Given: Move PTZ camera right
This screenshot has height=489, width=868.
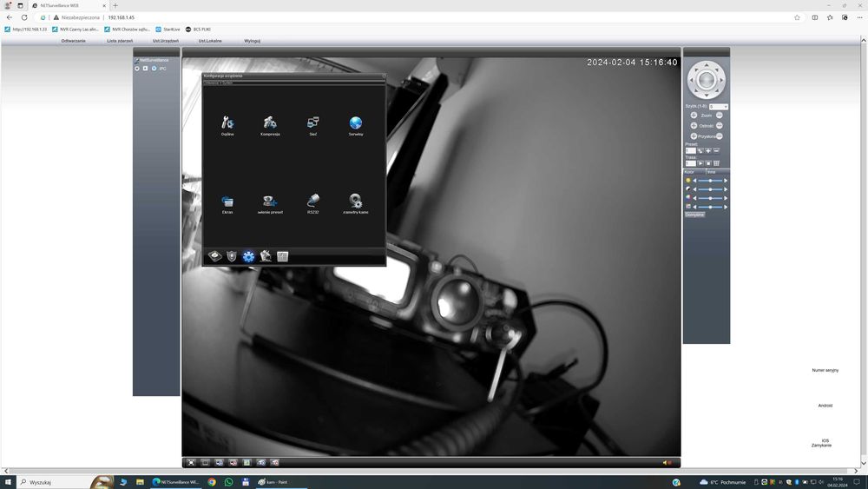Looking at the screenshot, I should click(x=721, y=80).
